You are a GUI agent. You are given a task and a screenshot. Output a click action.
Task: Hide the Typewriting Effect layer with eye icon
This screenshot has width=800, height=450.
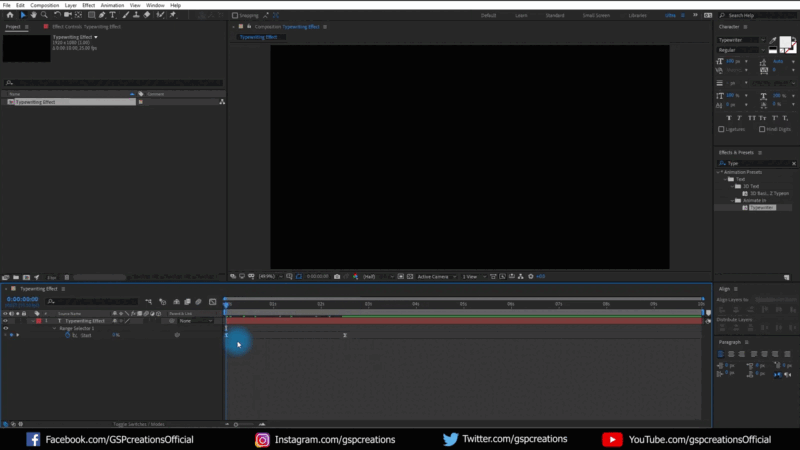[x=6, y=321]
